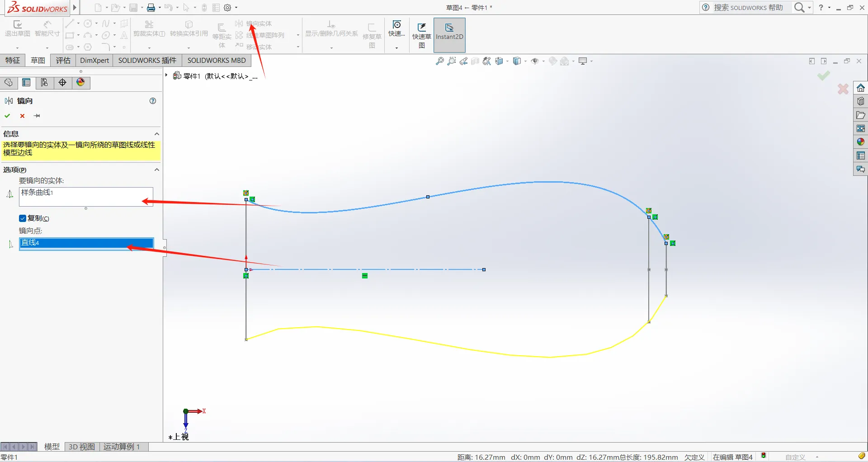This screenshot has height=462, width=868.
Task: Click the Exit Sketch (退出草图) button
Action: 18,28
